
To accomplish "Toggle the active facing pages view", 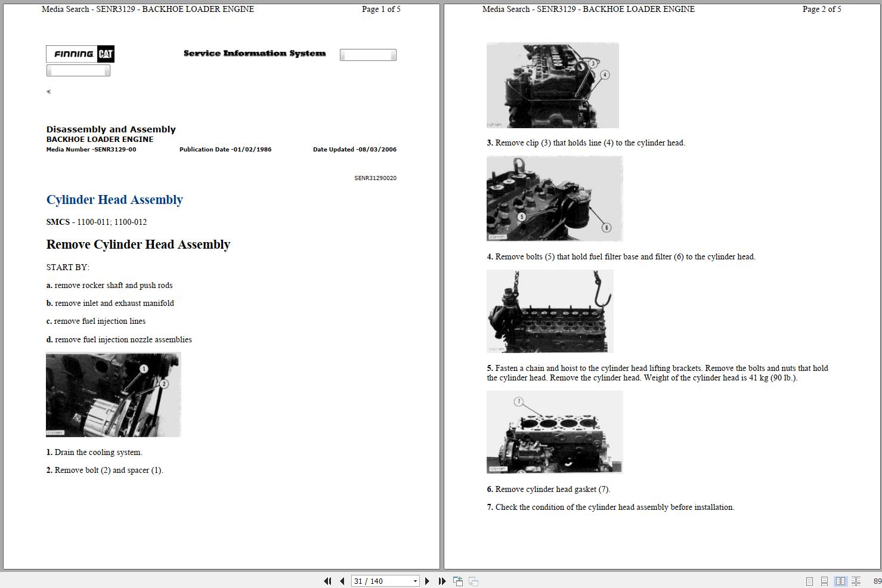I will pyautogui.click(x=841, y=580).
